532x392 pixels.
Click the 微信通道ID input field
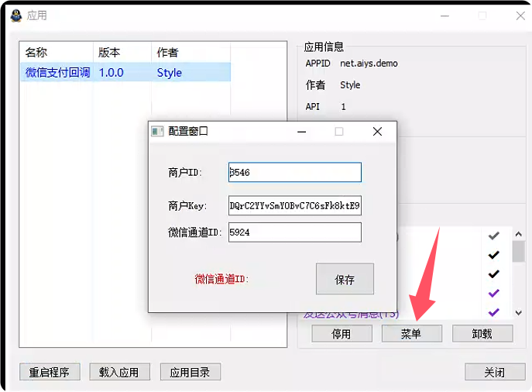(295, 232)
